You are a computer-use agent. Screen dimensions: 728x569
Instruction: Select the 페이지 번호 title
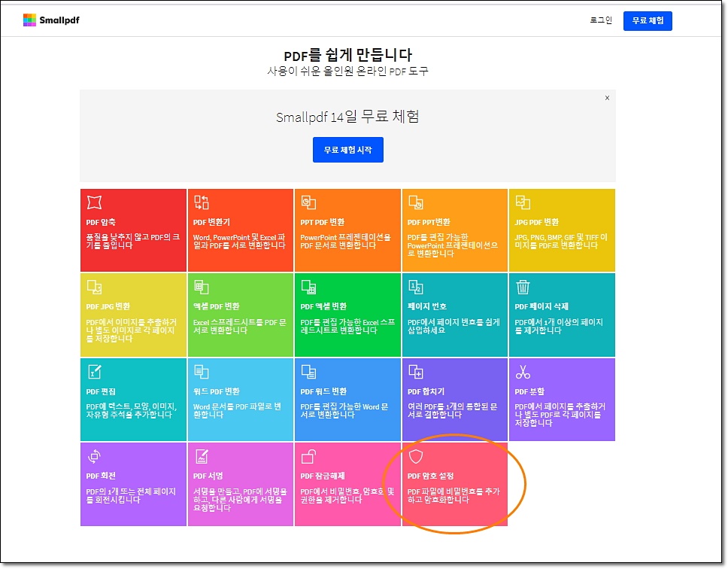tap(427, 306)
